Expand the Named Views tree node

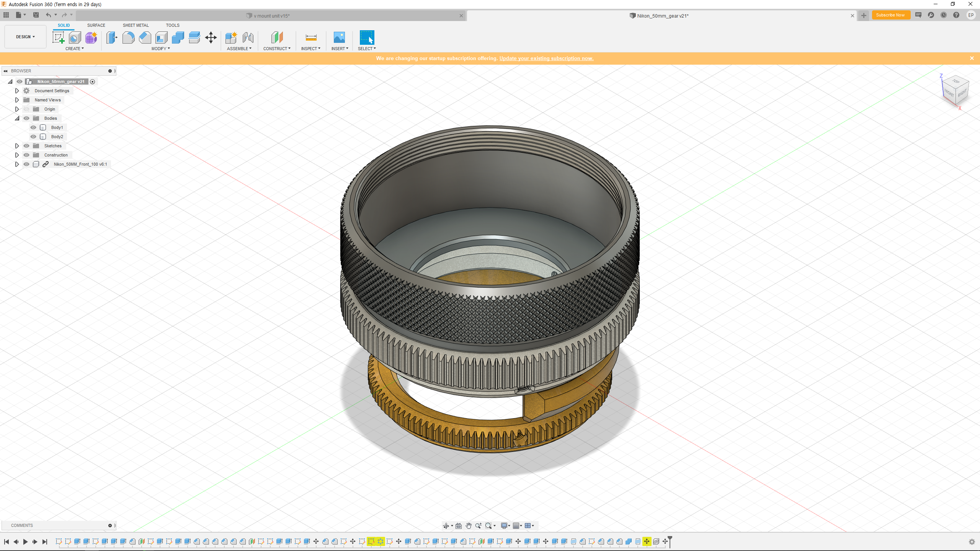click(x=17, y=100)
